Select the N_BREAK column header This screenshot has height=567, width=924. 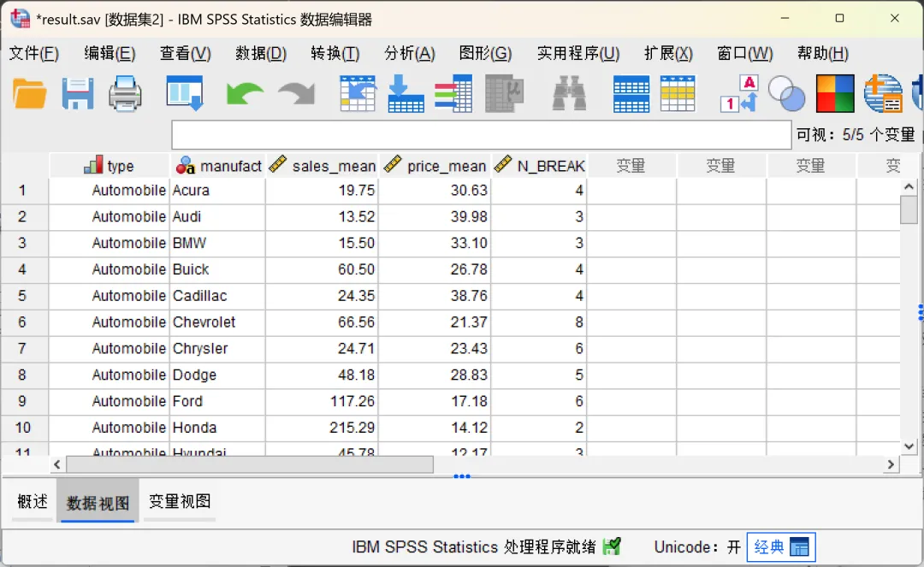(539, 166)
